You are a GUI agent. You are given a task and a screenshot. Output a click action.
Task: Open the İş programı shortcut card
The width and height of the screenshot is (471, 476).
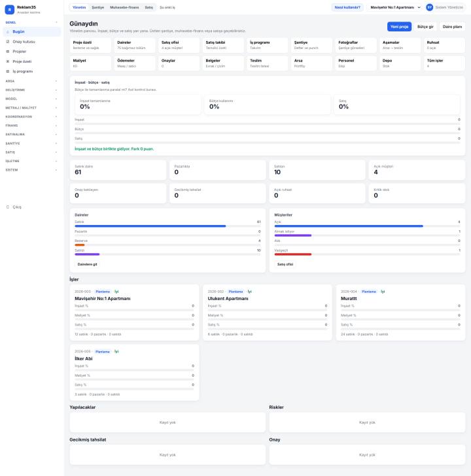pyautogui.click(x=268, y=45)
